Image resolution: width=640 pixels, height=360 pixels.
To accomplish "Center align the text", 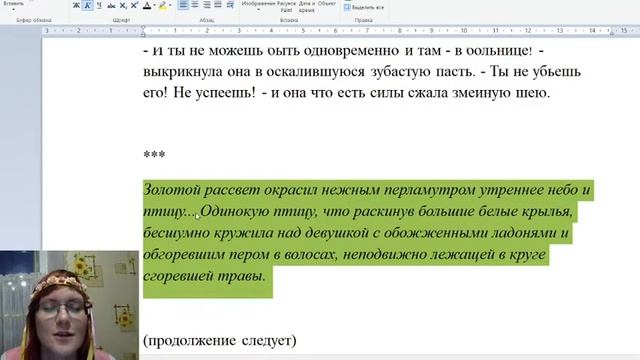I will point(195,5).
